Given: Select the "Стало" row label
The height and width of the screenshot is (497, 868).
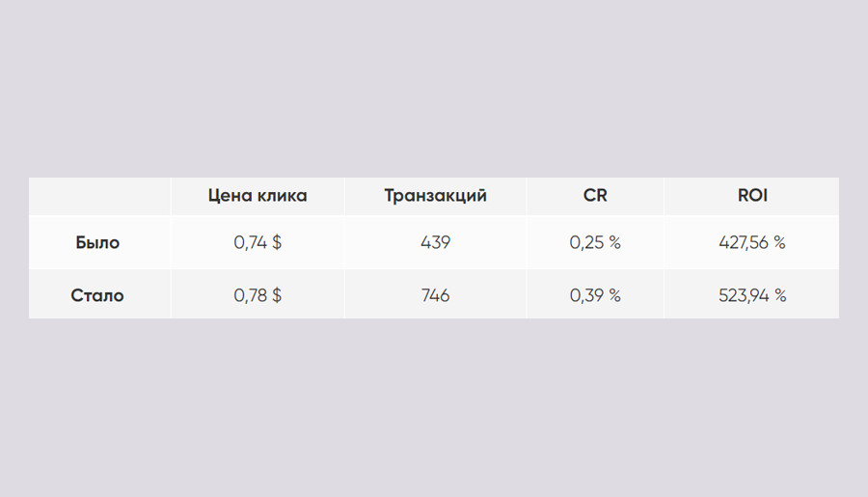Looking at the screenshot, I should pos(97,295).
